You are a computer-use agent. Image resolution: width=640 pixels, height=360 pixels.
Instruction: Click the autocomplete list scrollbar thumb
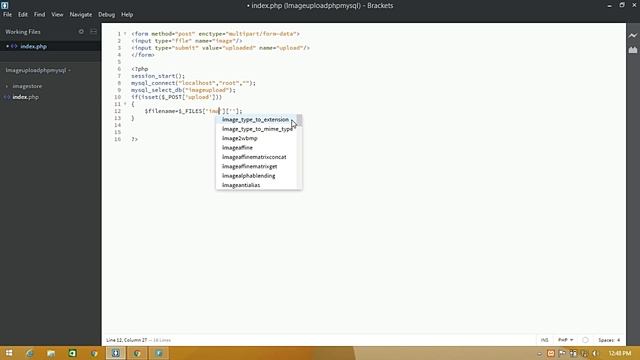click(x=299, y=120)
